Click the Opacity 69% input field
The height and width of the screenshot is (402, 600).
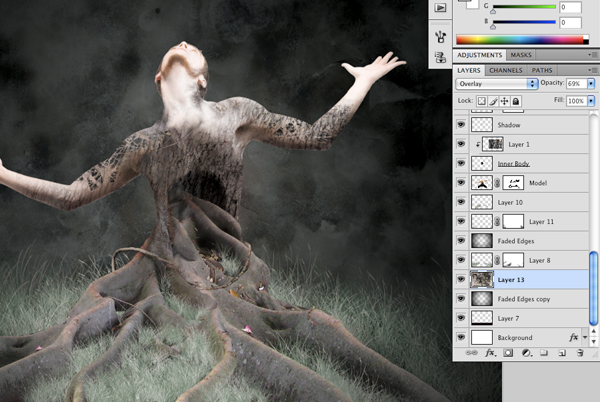[x=577, y=83]
